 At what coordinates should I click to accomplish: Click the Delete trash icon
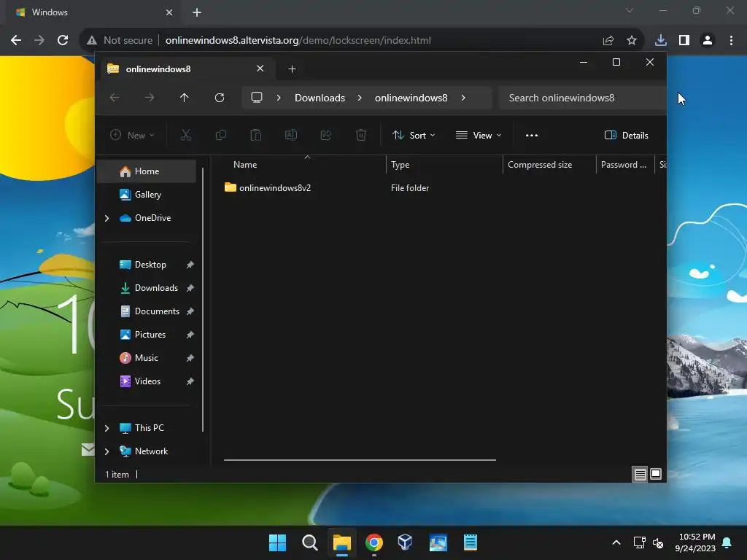[361, 135]
